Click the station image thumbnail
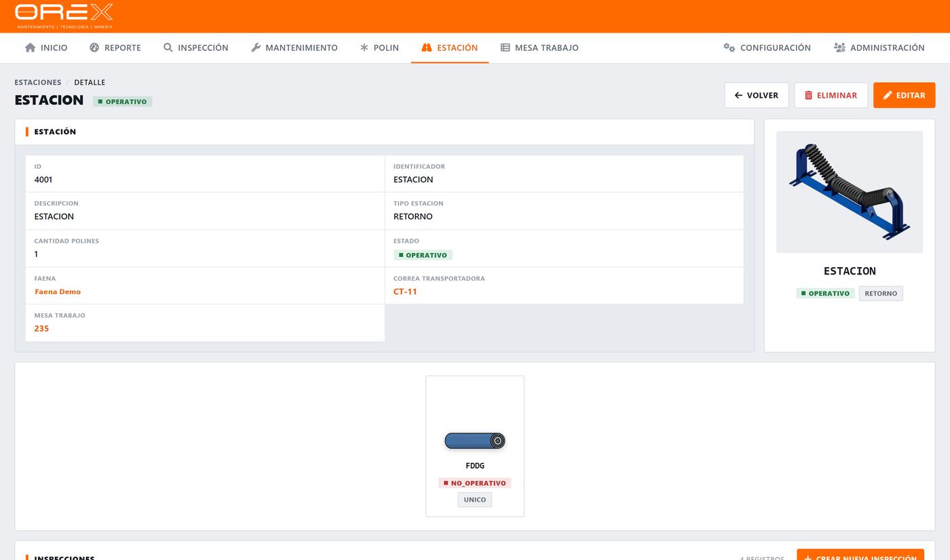Viewport: 950px width, 560px height. coord(850,192)
